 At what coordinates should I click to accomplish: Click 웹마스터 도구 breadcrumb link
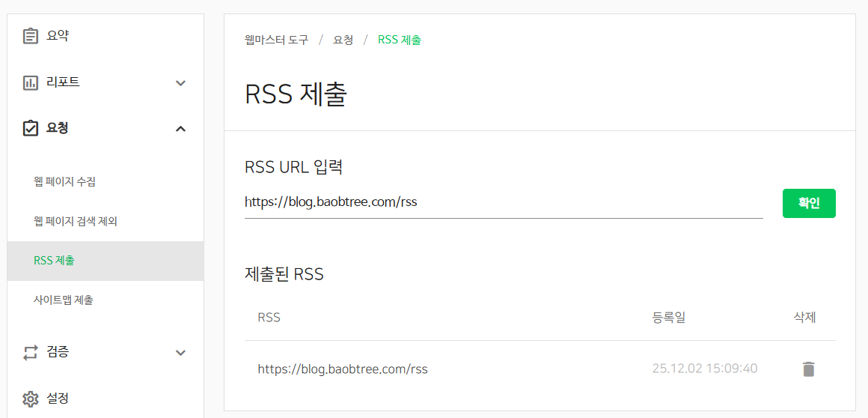pos(276,40)
